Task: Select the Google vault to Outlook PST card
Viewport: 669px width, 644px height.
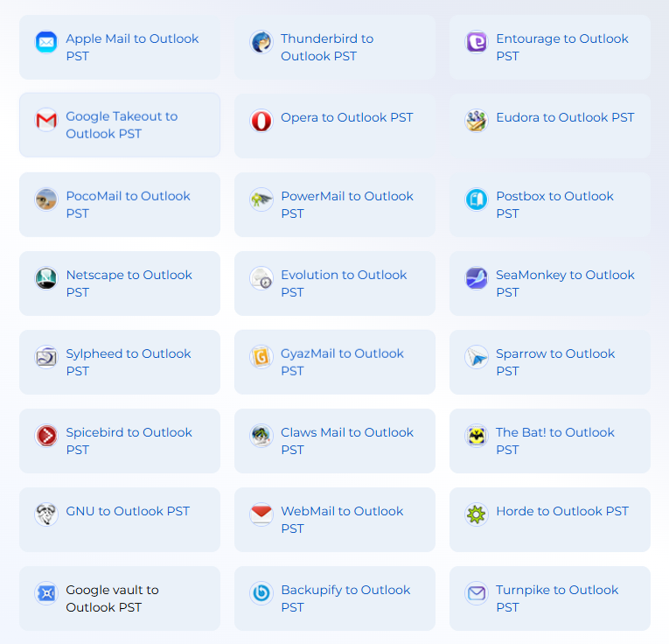Action: pos(120,598)
